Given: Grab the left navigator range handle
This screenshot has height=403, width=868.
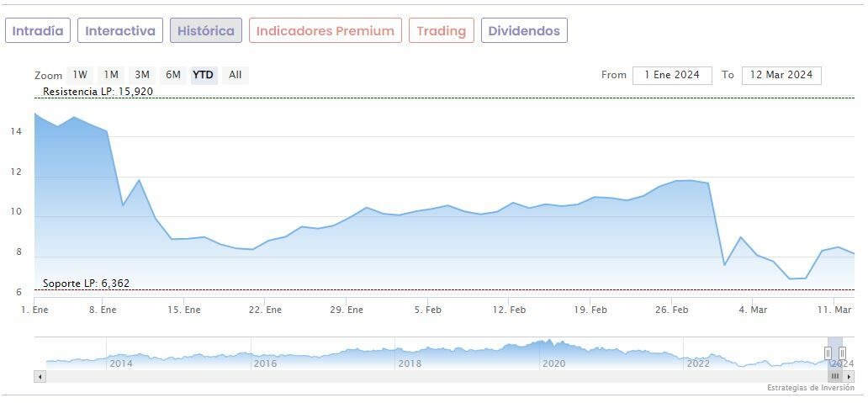Looking at the screenshot, I should pos(828,353).
